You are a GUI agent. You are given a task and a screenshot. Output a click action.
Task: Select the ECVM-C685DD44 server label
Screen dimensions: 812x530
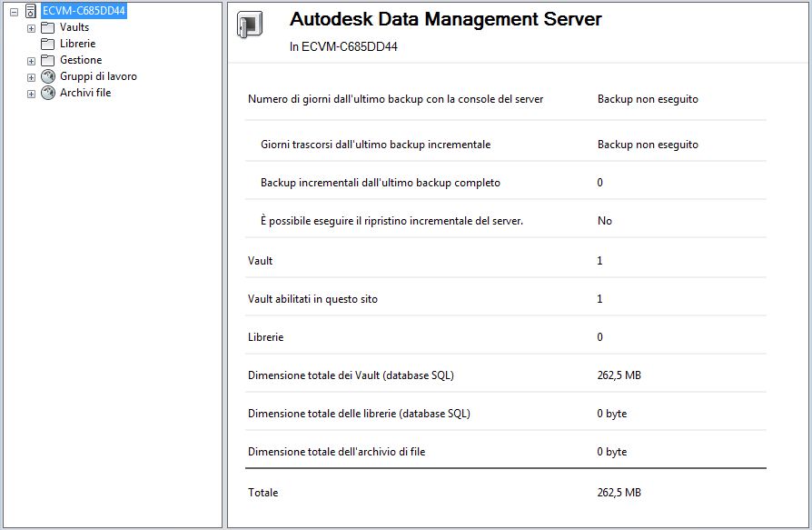click(x=84, y=11)
